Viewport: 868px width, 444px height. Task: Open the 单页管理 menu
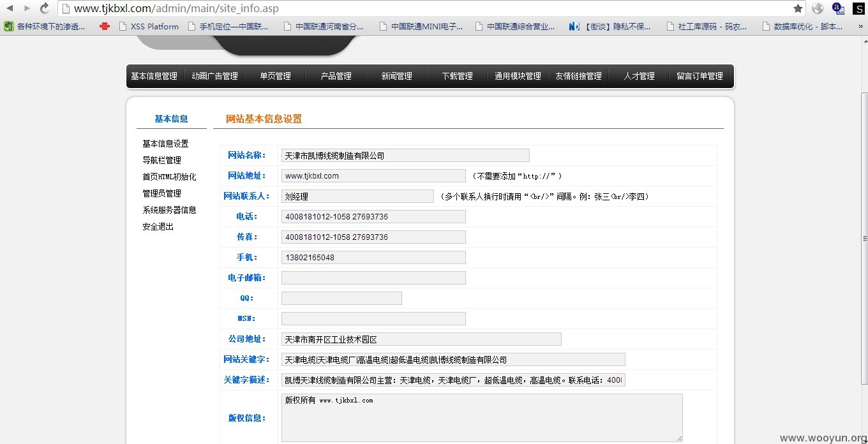(275, 76)
